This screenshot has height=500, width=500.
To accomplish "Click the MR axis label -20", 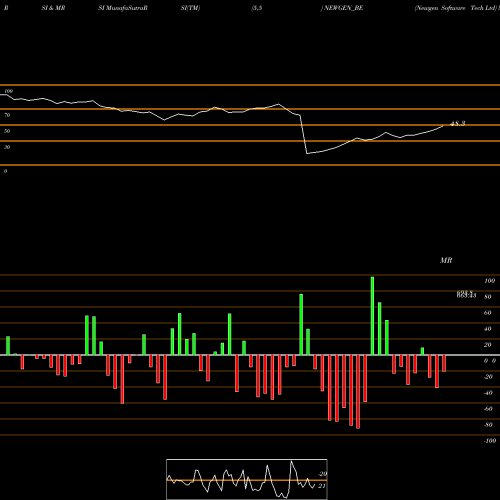I will [488, 377].
